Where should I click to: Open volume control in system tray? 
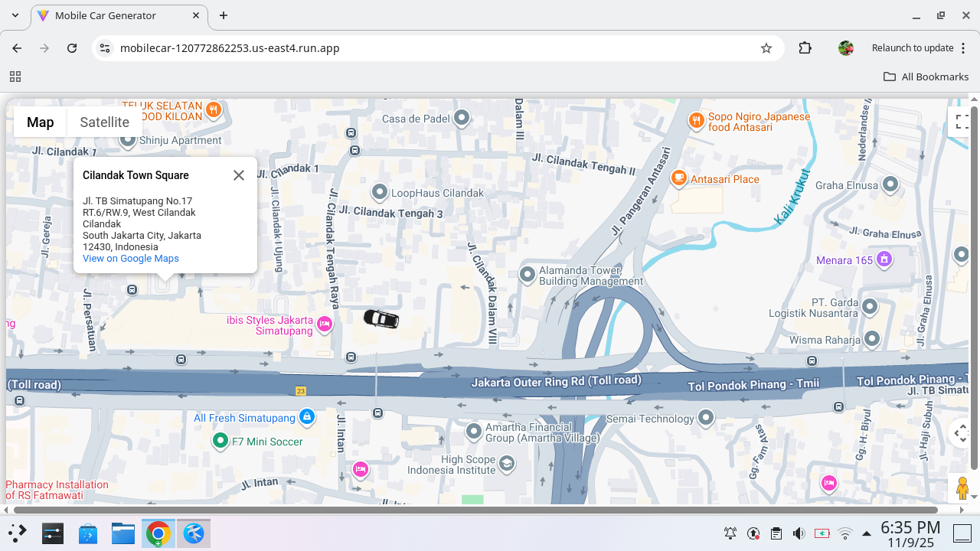pos(799,533)
